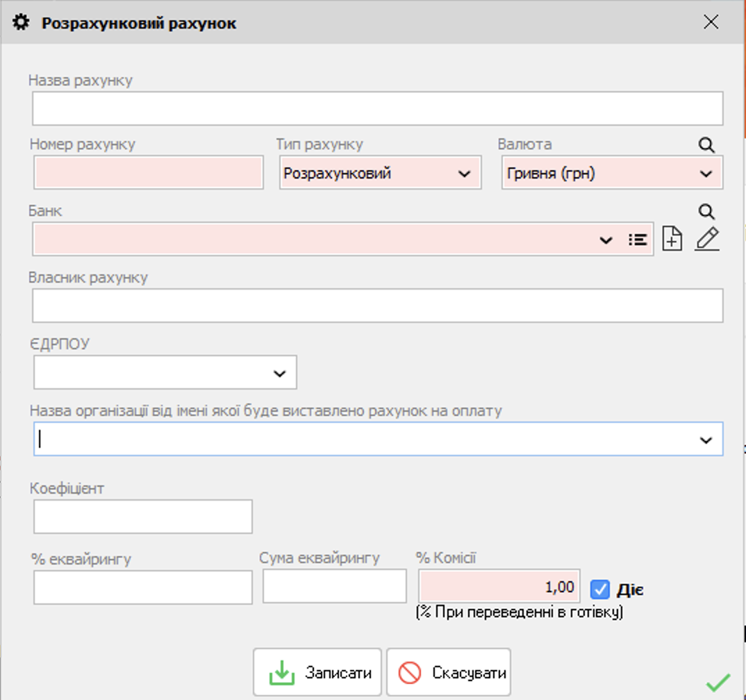This screenshot has height=700, width=746.
Task: Click the Скасувати button
Action: pos(449,672)
